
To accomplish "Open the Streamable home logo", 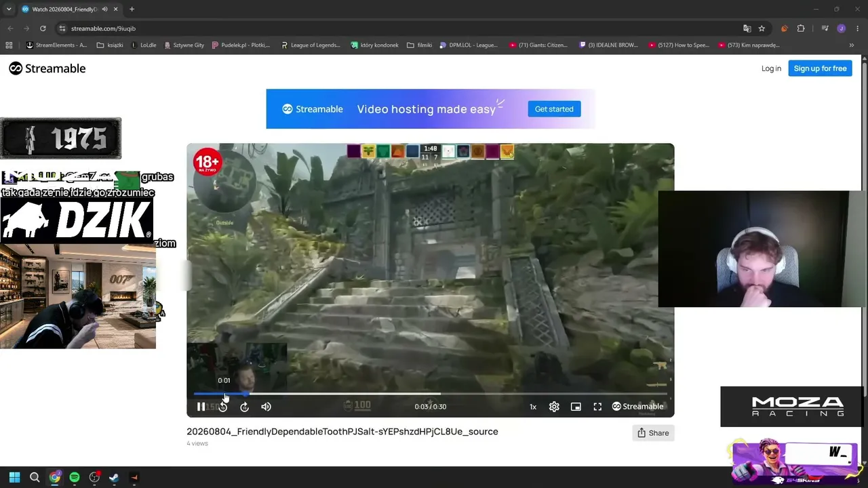I will point(47,68).
